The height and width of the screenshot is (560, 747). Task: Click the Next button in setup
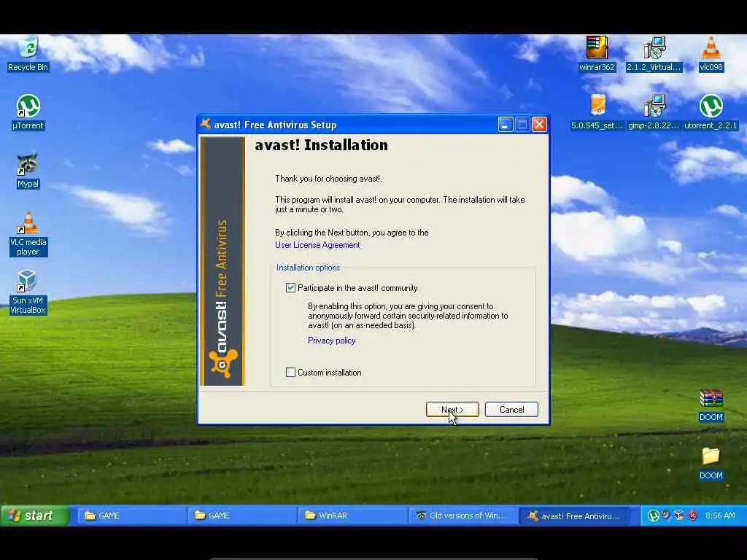tap(452, 410)
